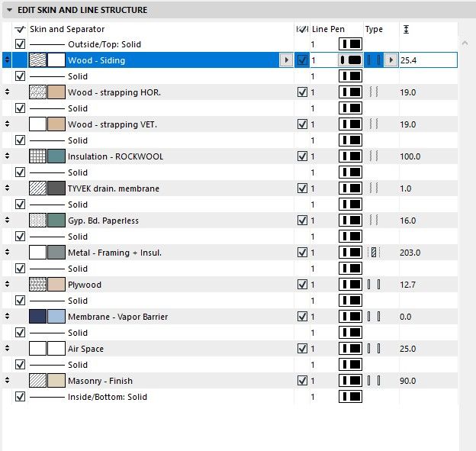Select the Wood - strapping VET. skin row
This screenshot has width=476, height=451.
114,124
